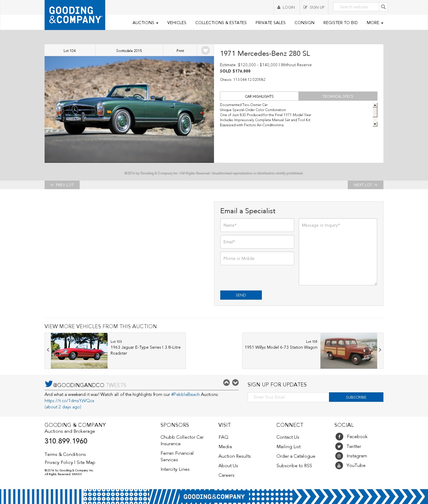The image size is (428, 504).
Task: Open Ferrari Financial Services link
Action: coord(177,456)
